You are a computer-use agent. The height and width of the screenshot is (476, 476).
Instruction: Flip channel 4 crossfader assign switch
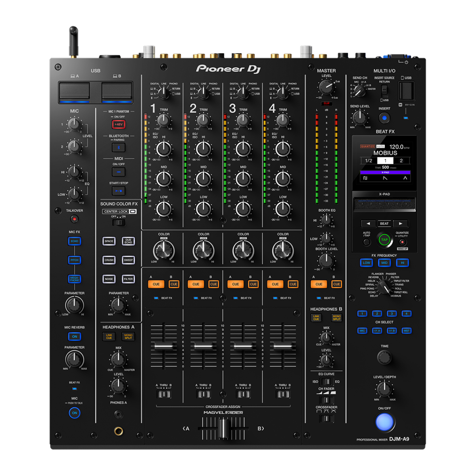point(283,394)
